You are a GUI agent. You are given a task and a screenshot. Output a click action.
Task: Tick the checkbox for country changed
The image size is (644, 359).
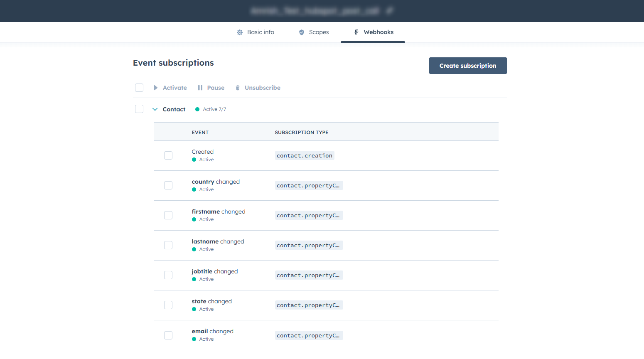click(168, 185)
